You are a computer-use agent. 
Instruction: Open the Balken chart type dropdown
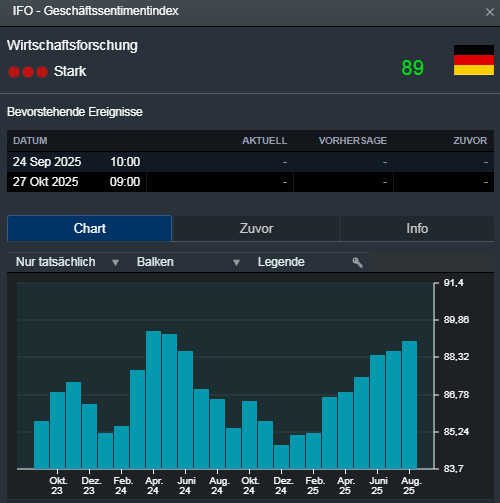coord(188,262)
